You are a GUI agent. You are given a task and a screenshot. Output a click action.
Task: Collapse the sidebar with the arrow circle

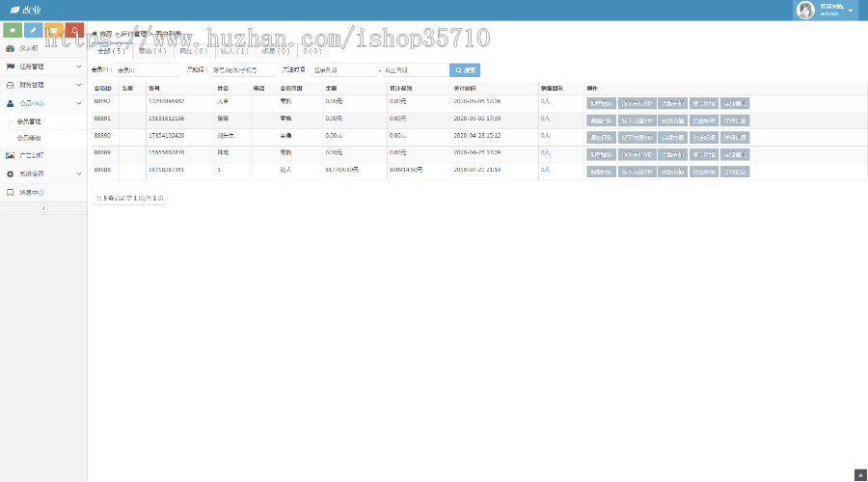click(x=43, y=208)
